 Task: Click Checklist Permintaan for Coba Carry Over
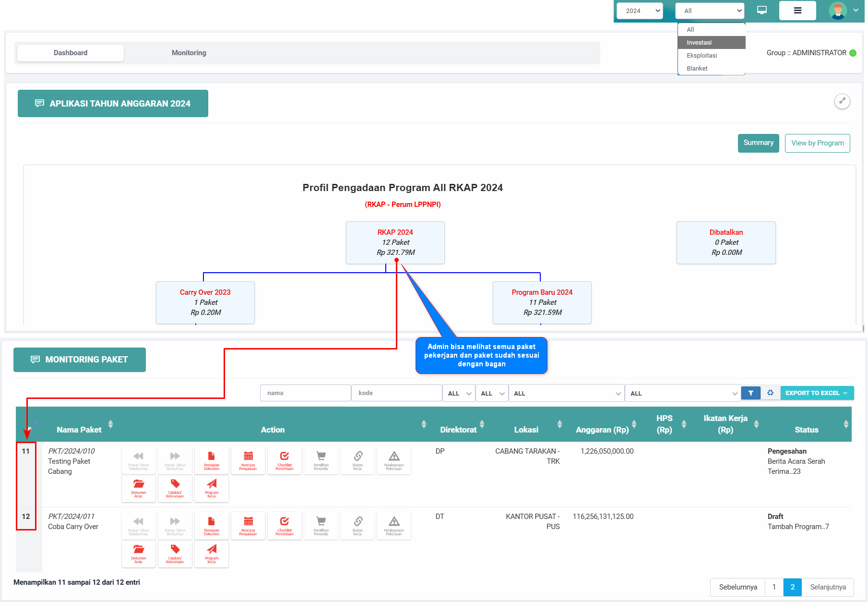coord(285,526)
